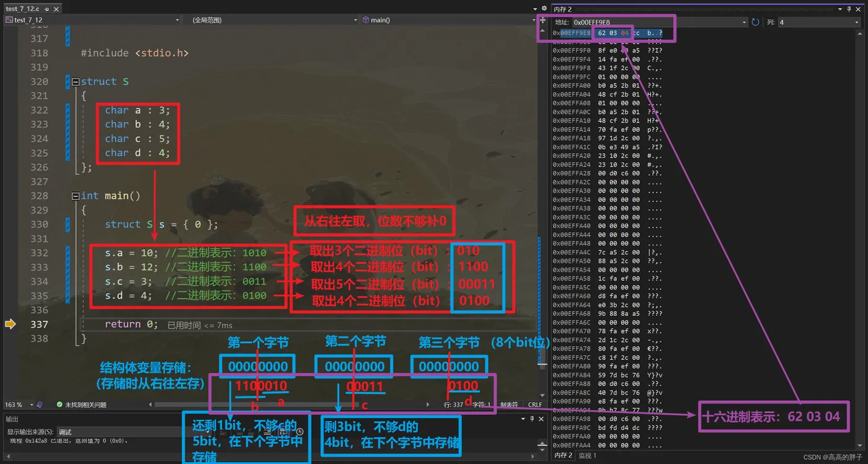The image size is (868, 464).
Task: Pin the 输出 output panel
Action: coord(532,419)
